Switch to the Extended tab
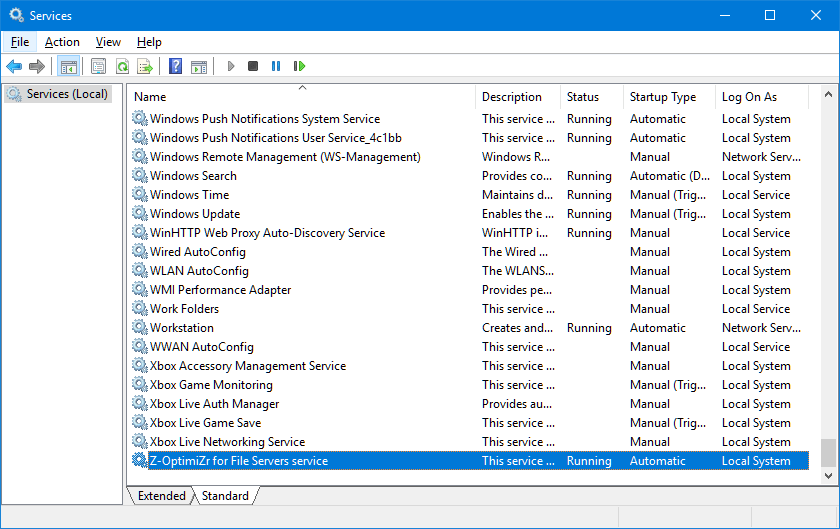This screenshot has height=529, width=840. [x=161, y=496]
